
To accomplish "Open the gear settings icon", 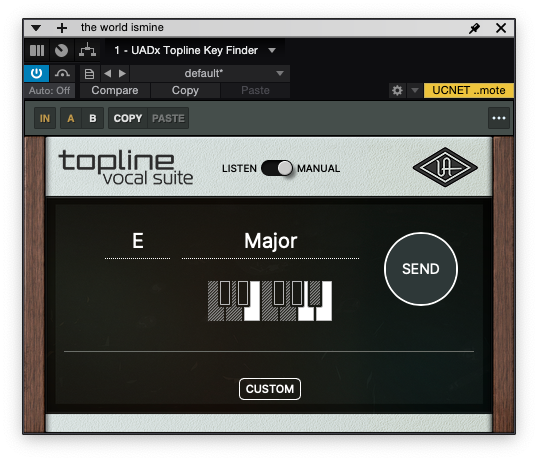I will coord(397,91).
